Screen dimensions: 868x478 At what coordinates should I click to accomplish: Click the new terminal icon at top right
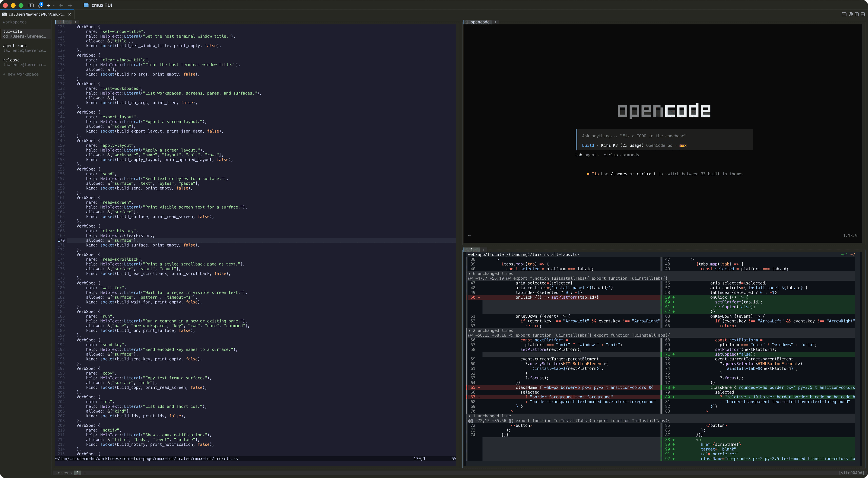pos(844,14)
